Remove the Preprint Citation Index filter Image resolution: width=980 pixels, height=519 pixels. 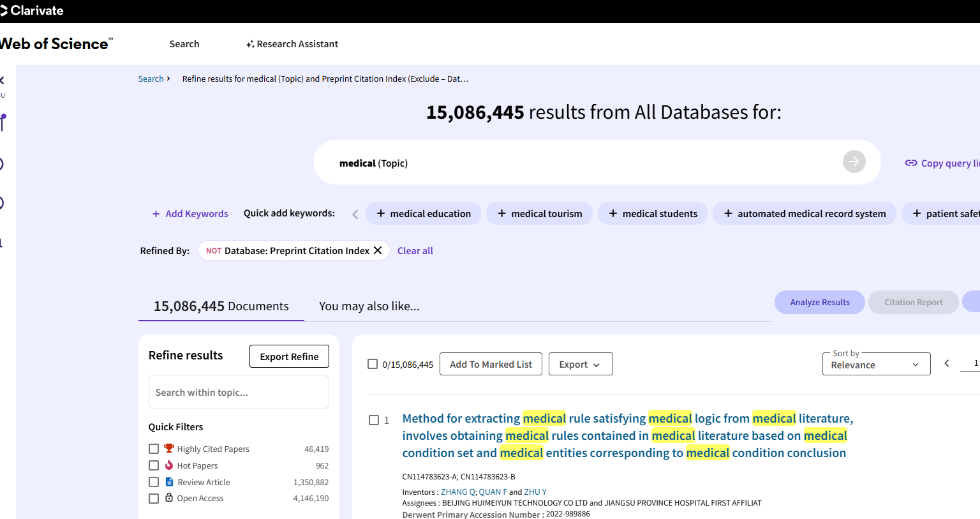378,250
